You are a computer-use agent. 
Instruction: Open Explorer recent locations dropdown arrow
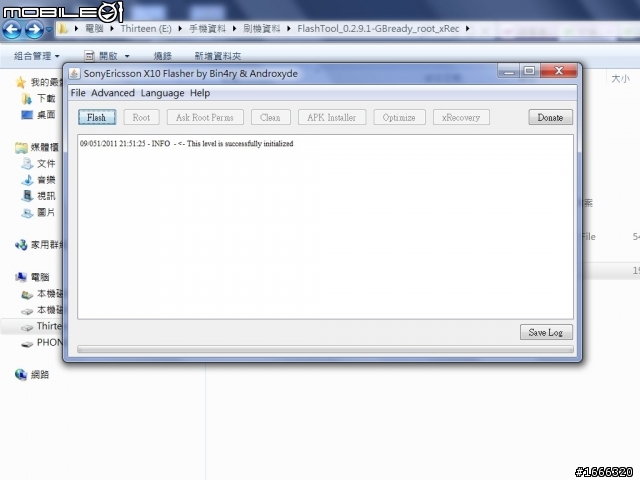point(49,29)
